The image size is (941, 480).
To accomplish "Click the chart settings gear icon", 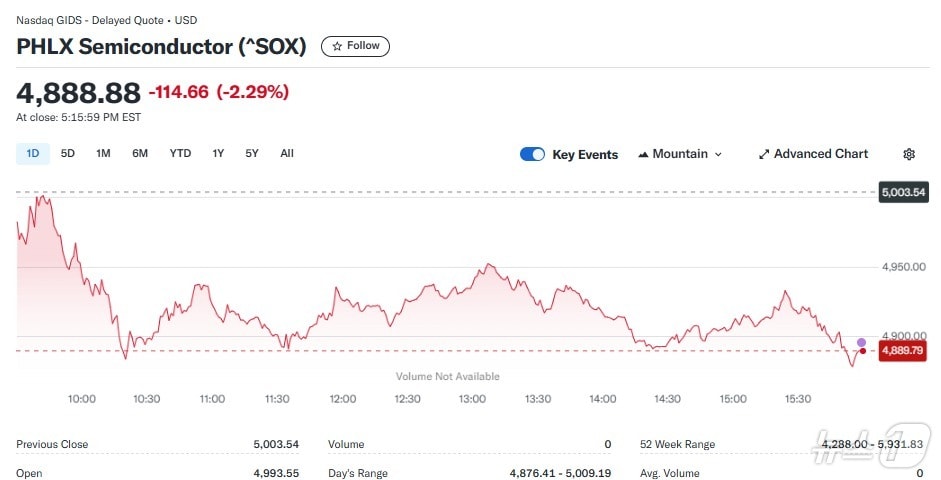I will tap(909, 154).
